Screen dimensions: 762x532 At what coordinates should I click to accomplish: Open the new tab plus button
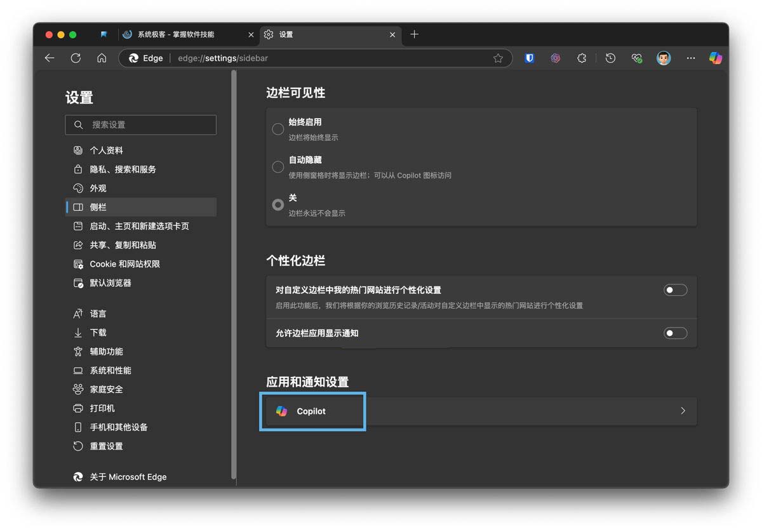click(x=414, y=34)
